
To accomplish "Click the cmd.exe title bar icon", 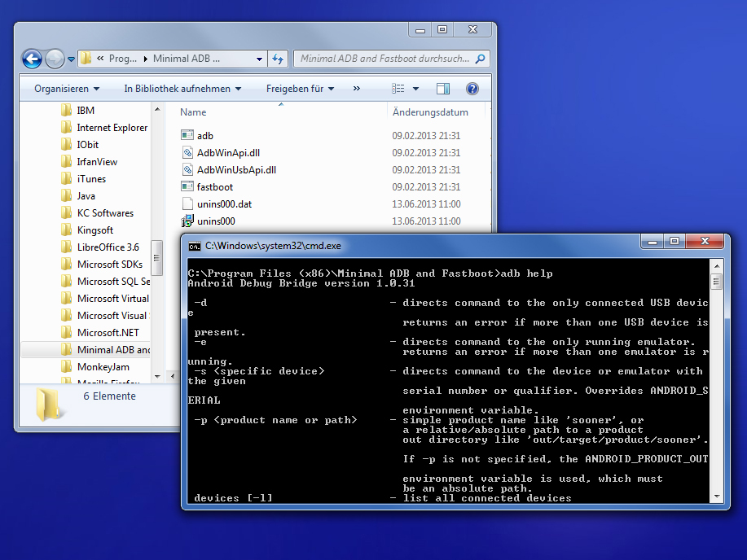I will tap(195, 246).
